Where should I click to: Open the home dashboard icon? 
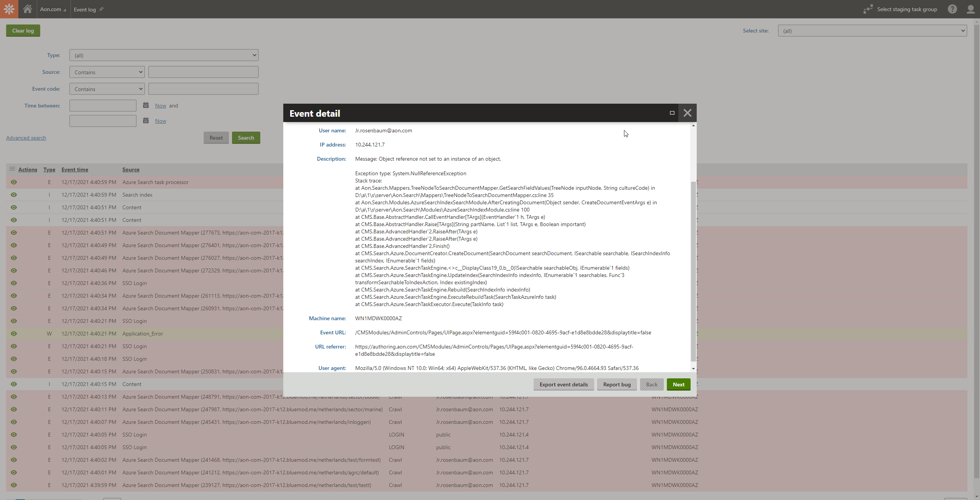point(27,9)
